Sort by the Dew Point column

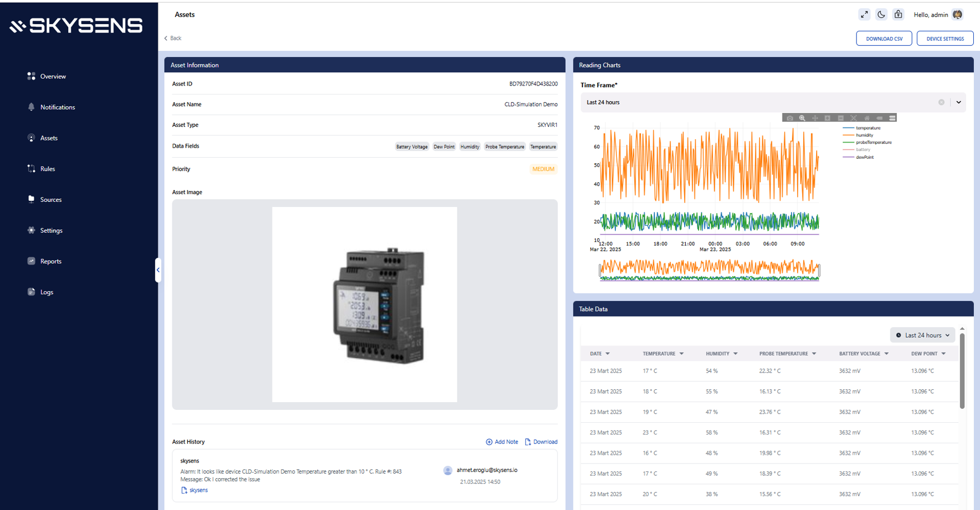(928, 353)
